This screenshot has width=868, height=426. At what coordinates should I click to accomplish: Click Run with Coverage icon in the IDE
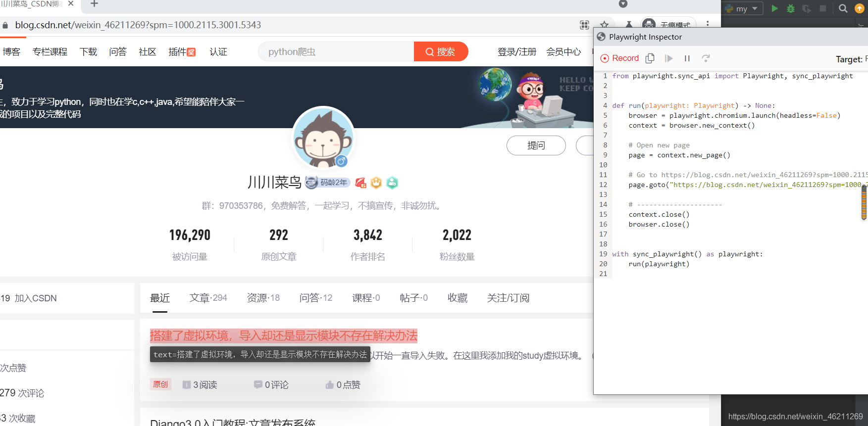[x=807, y=8]
